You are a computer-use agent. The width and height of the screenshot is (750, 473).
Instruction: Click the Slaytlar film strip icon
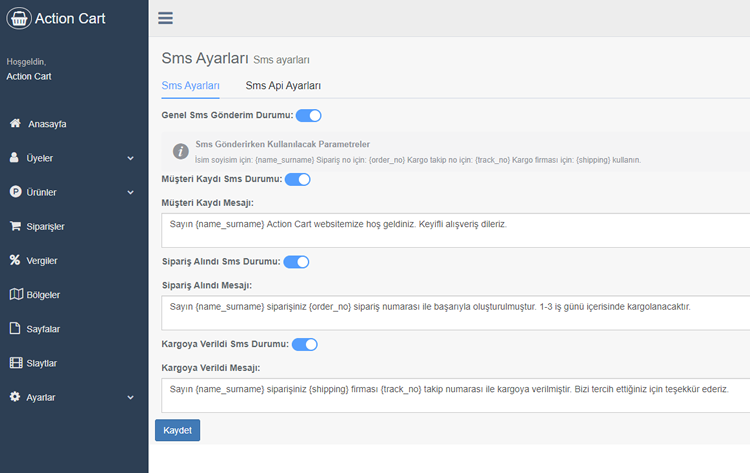pos(16,363)
